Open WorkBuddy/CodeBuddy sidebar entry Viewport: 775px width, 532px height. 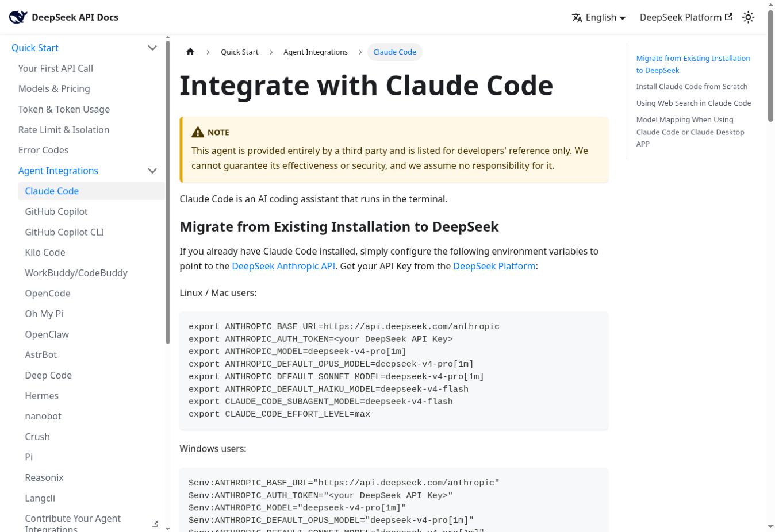76,273
